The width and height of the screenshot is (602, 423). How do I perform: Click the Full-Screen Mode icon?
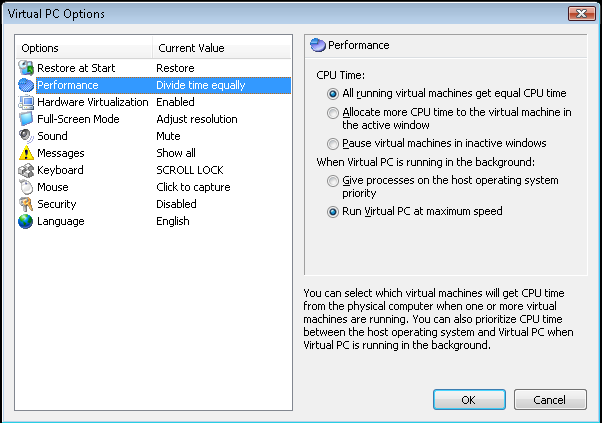coord(26,119)
